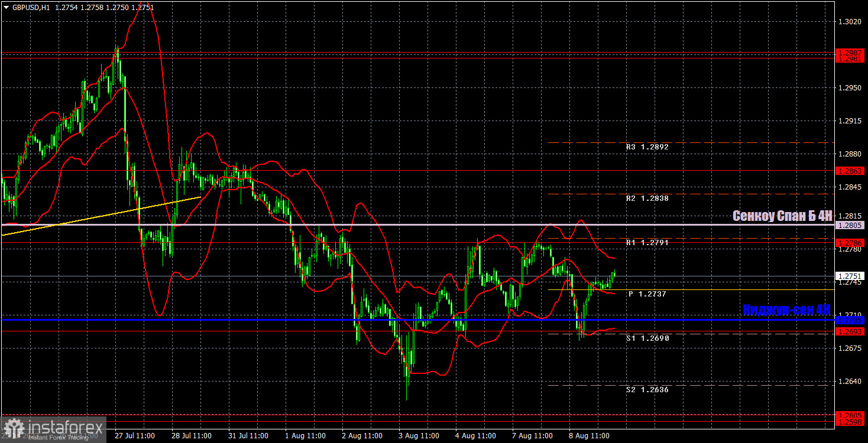The height and width of the screenshot is (443, 868).
Task: Click the 1.2845 price axis label
Action: (x=849, y=187)
